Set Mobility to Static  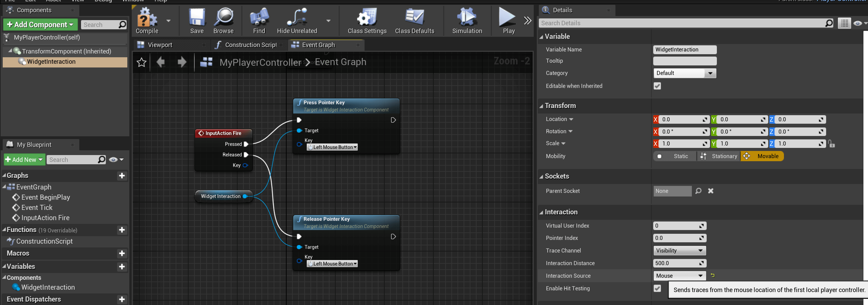click(675, 156)
